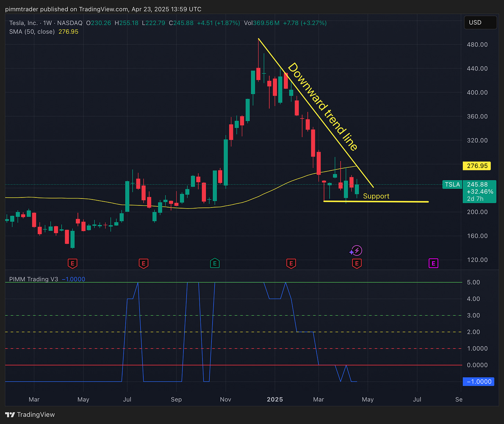Click the 160.00 price axis label
Image resolution: width=504 pixels, height=424 pixels.
(477, 236)
